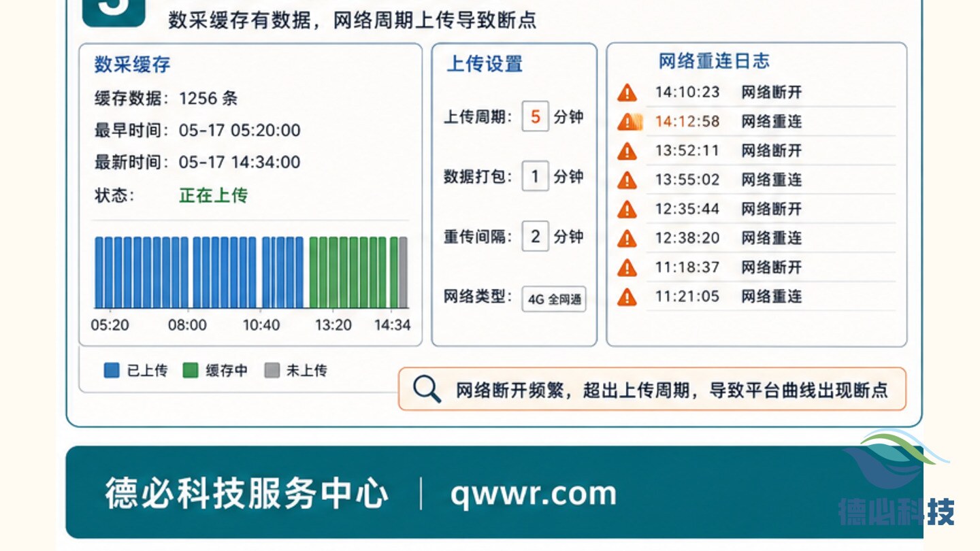The width and height of the screenshot is (980, 551).
Task: Click the 德必科技服务中心 footer title
Action: pyautogui.click(x=246, y=494)
